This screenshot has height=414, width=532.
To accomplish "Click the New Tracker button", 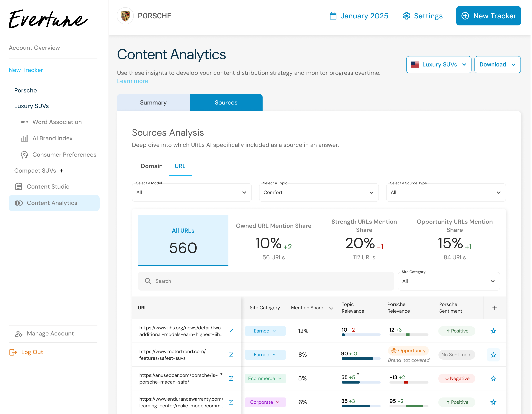I will click(x=488, y=16).
